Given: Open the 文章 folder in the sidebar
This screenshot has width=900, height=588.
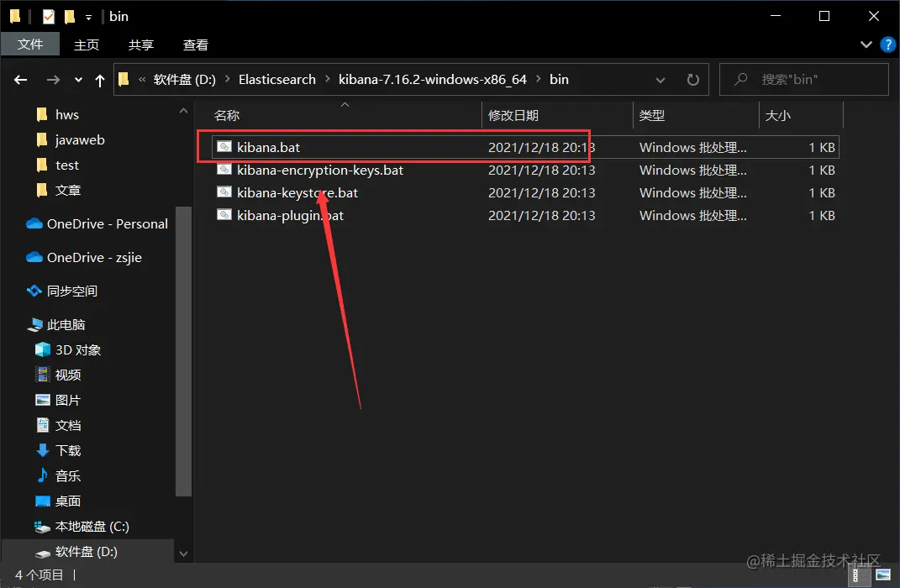Looking at the screenshot, I should pos(67,191).
